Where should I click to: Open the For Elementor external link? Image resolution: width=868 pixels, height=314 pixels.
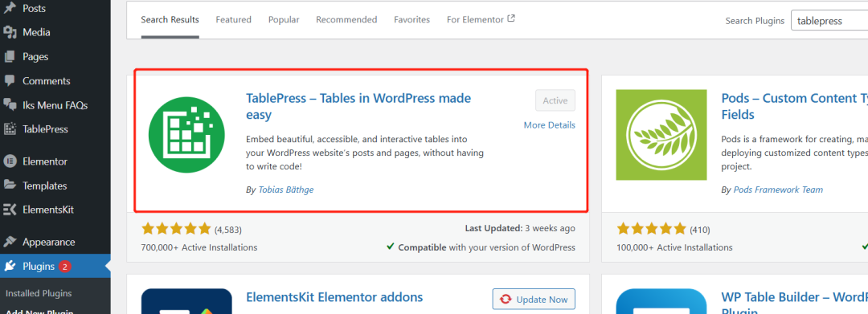[481, 19]
